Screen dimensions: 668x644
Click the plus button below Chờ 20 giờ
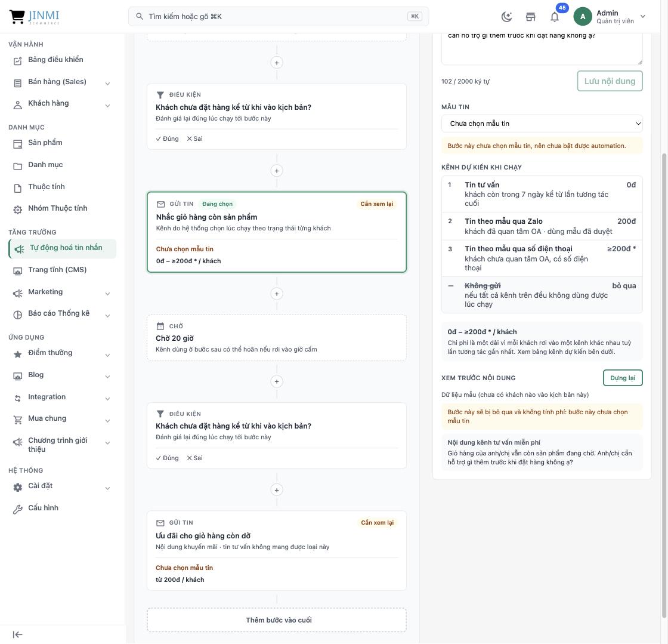point(277,381)
